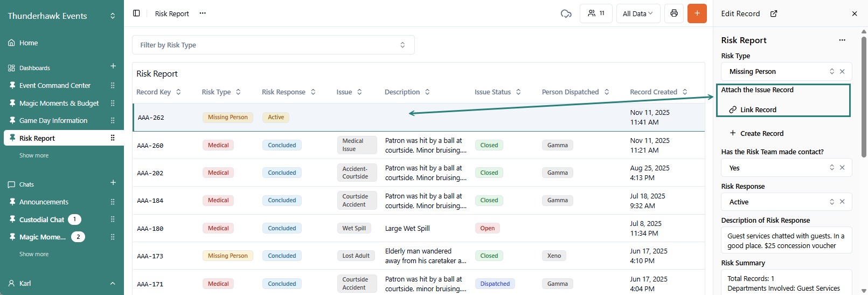Open Event Command Center dashboard
The height and width of the screenshot is (295, 868).
pos(55,85)
